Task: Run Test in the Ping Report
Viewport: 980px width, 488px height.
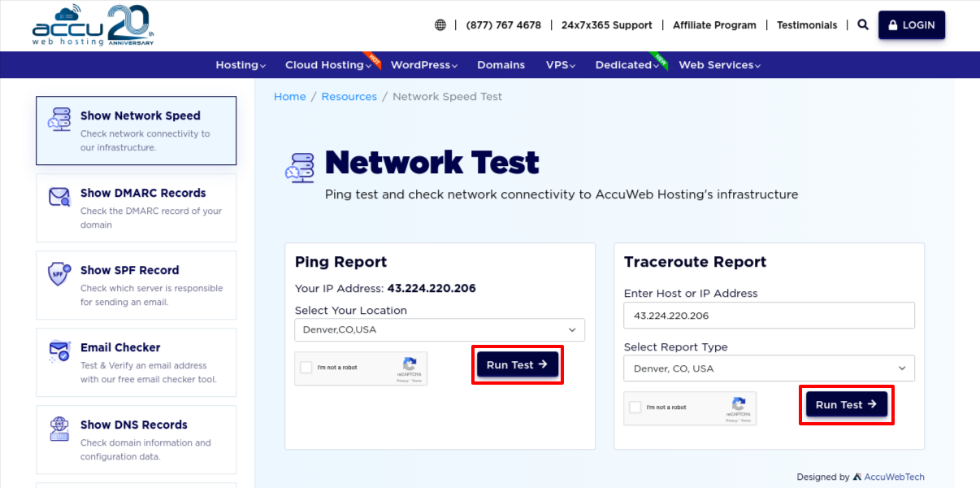Action: 518,364
